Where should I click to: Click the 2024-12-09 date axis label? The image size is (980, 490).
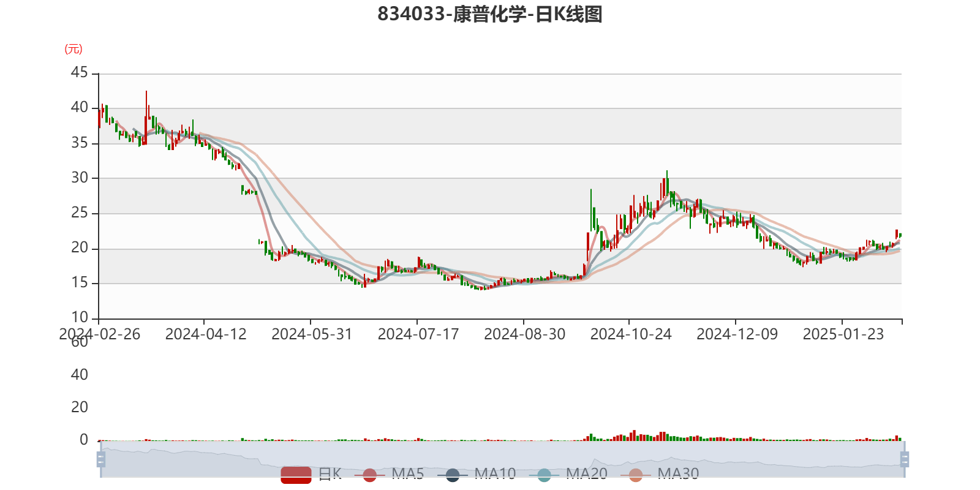click(x=737, y=334)
